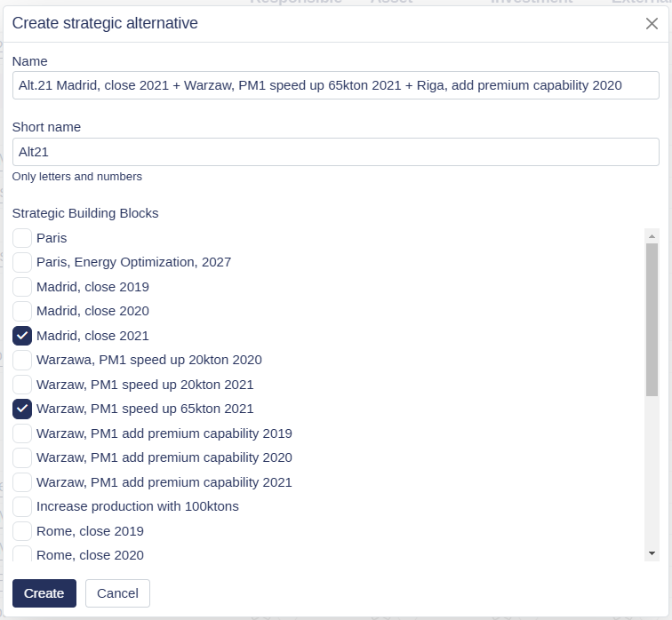
Task: Uncheck the Madrid, close 2021 checkbox
Action: (22, 336)
